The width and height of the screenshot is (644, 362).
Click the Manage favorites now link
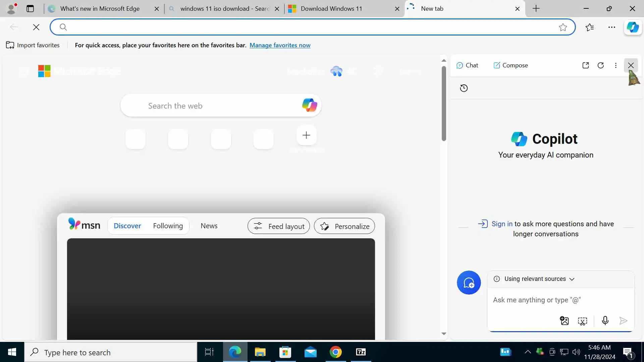point(280,45)
